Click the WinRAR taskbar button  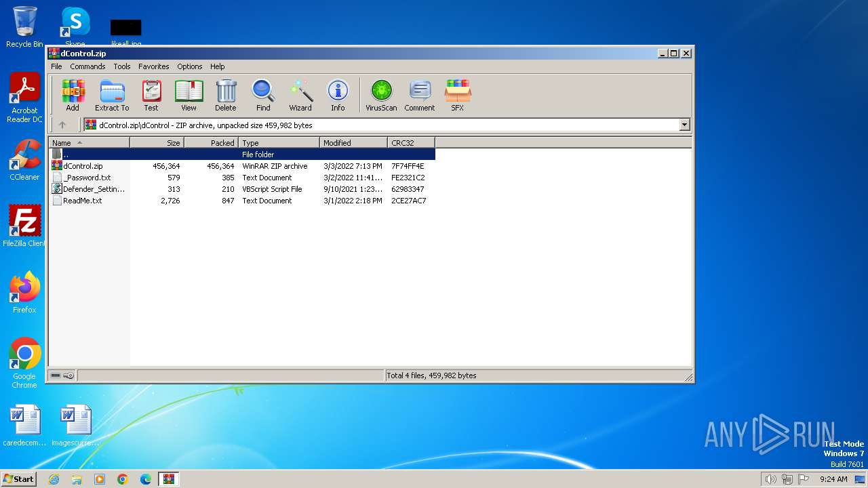point(168,479)
